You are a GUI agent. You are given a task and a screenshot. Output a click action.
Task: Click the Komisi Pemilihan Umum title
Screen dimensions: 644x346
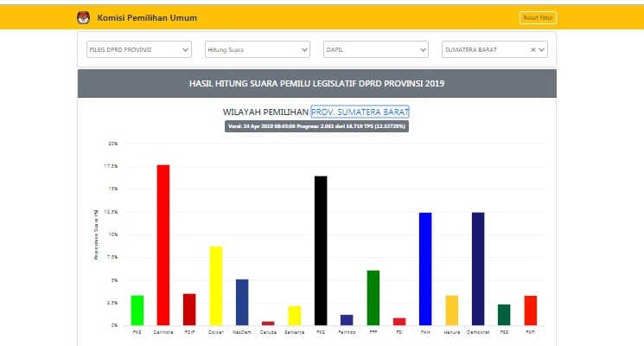(x=147, y=17)
